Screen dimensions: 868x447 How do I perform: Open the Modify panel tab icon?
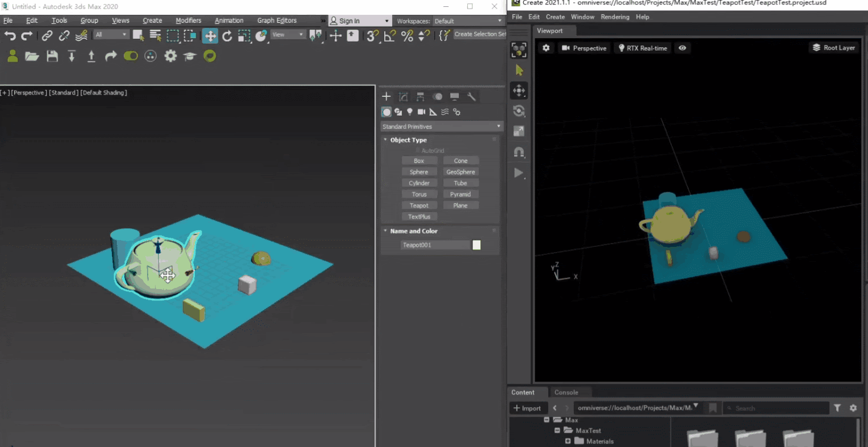(403, 96)
